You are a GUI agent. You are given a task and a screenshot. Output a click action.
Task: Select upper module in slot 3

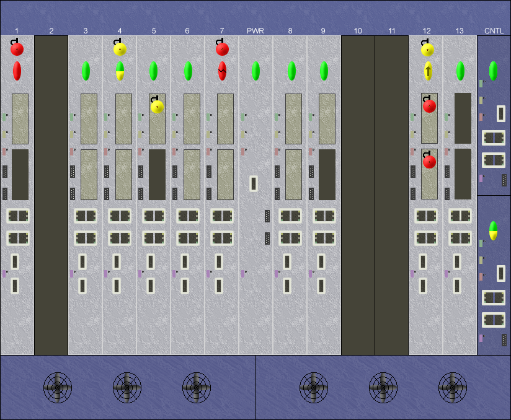click(x=89, y=119)
